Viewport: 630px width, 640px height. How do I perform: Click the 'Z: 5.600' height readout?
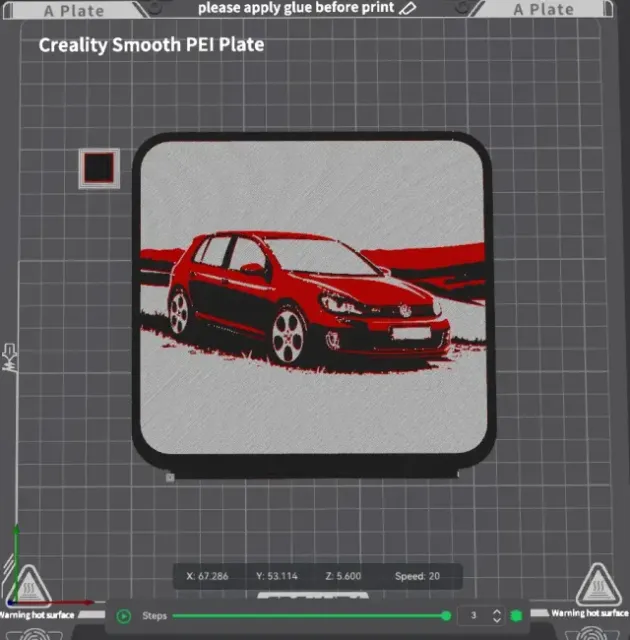pyautogui.click(x=343, y=576)
